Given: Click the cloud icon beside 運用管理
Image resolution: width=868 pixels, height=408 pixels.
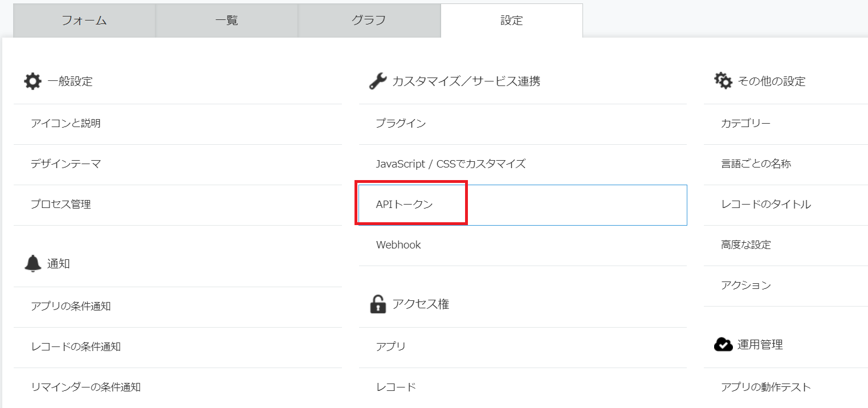Looking at the screenshot, I should 723,344.
